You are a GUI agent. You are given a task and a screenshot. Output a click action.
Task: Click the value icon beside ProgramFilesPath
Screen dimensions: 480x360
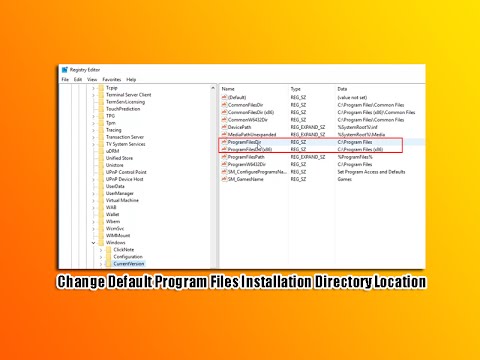pos(224,157)
